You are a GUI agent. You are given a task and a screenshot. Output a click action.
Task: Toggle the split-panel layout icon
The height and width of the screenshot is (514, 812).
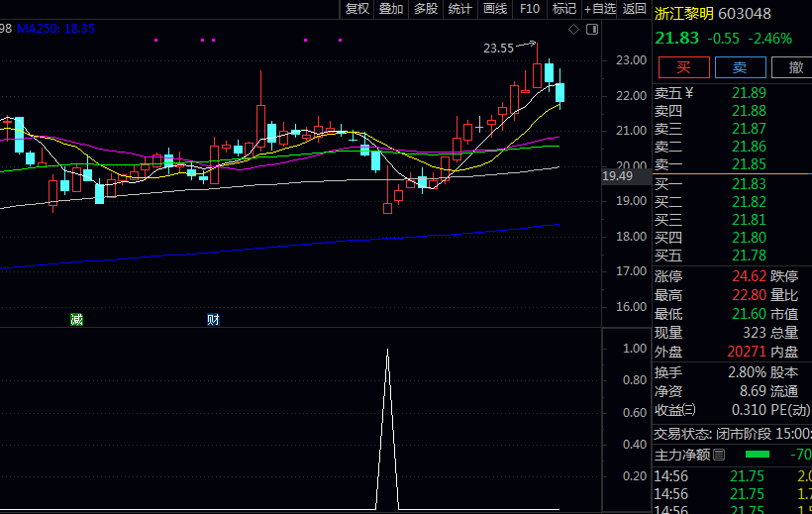[x=591, y=30]
